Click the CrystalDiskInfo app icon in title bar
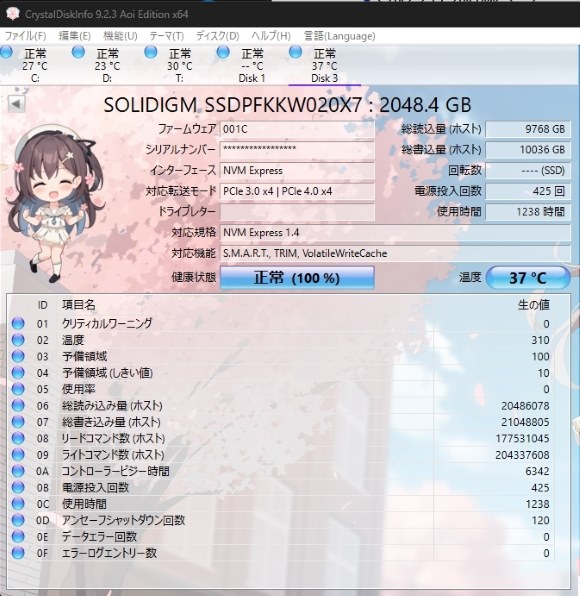The image size is (580, 596). pyautogui.click(x=12, y=14)
